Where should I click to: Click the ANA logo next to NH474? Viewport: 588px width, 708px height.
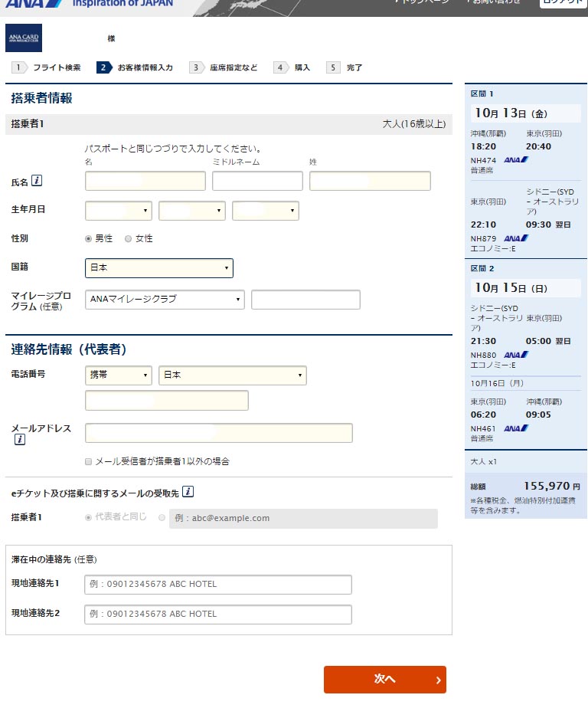tap(516, 160)
